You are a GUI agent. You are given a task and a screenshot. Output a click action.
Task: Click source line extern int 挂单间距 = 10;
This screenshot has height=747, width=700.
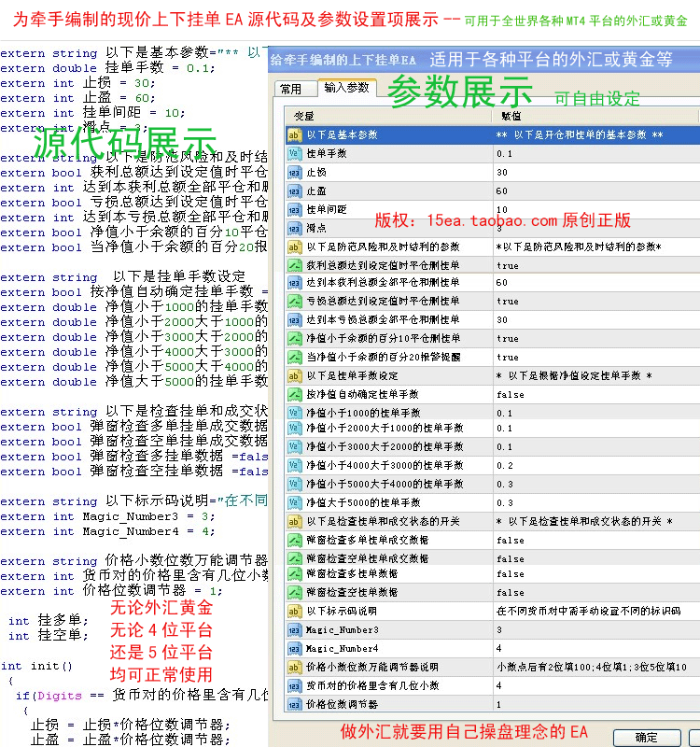[92, 112]
